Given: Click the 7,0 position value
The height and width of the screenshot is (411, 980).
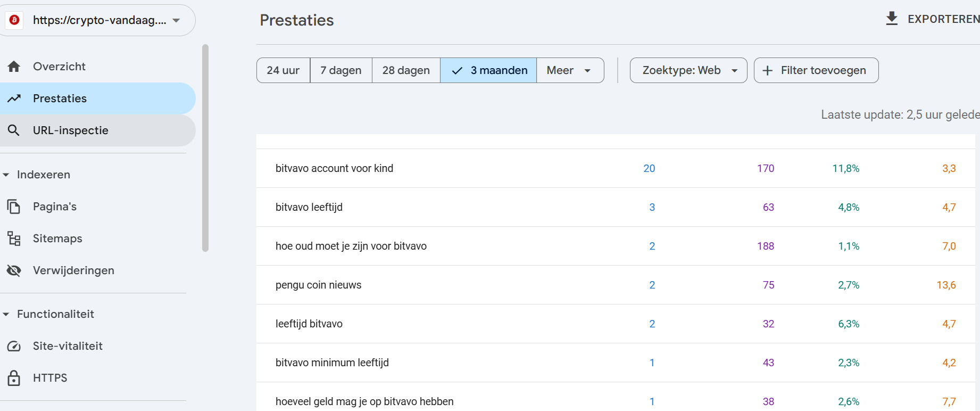Looking at the screenshot, I should [949, 246].
